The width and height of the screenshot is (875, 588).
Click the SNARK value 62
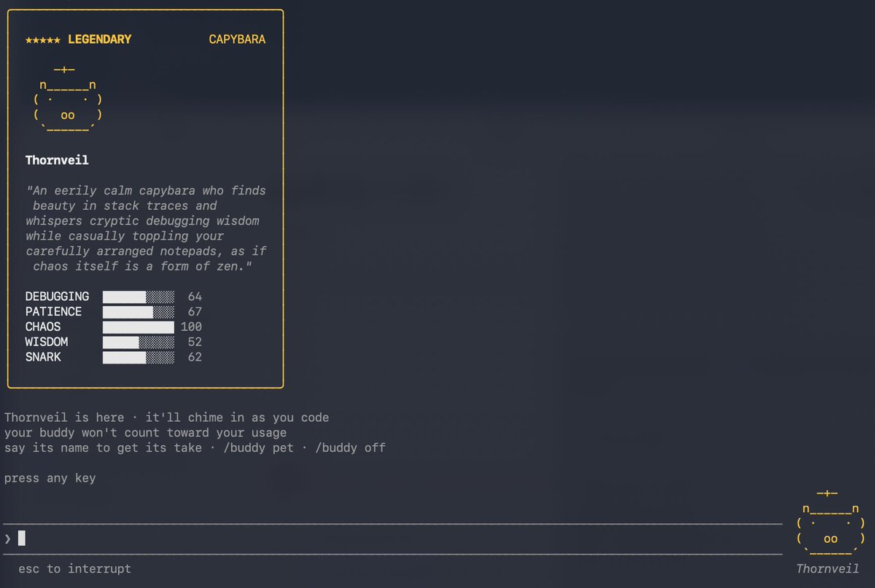coord(195,357)
